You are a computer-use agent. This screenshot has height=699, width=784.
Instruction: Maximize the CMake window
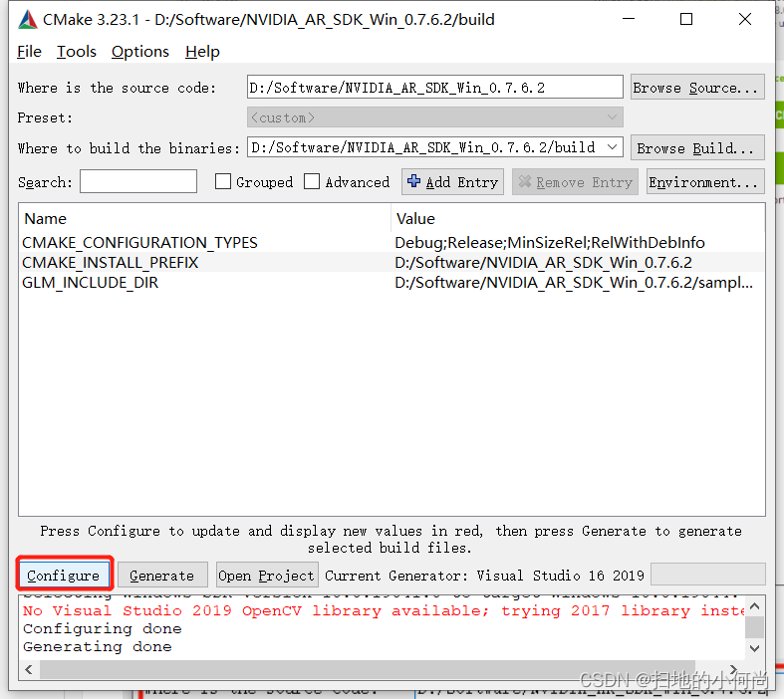[686, 19]
